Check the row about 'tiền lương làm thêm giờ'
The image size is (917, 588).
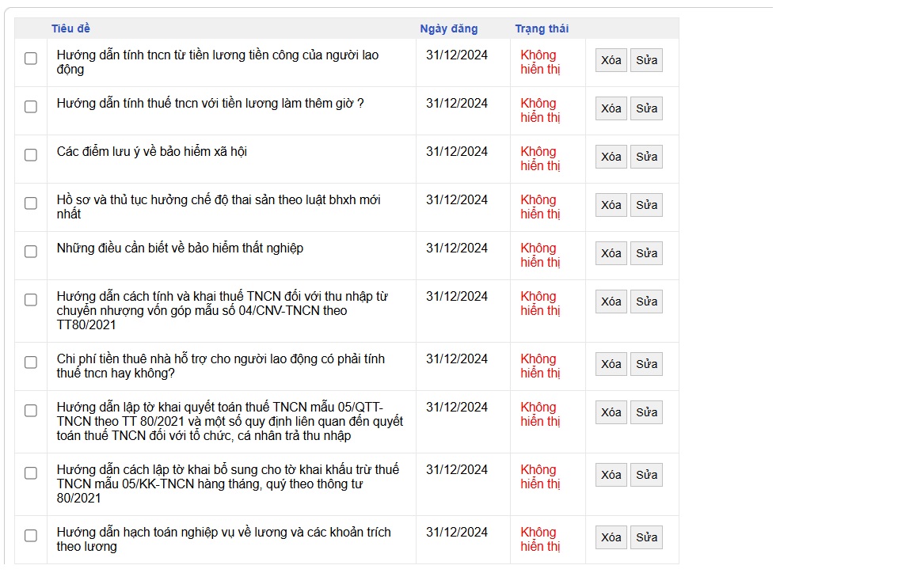pos(31,107)
